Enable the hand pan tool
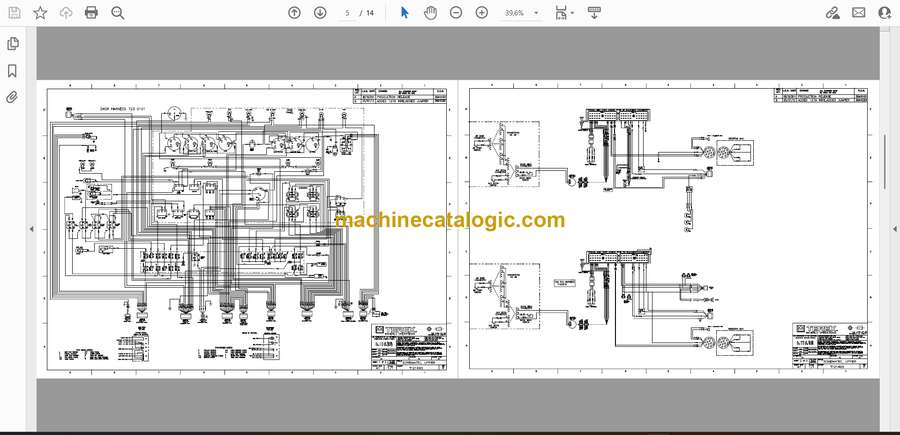Viewport: 900px width, 435px height. [430, 13]
